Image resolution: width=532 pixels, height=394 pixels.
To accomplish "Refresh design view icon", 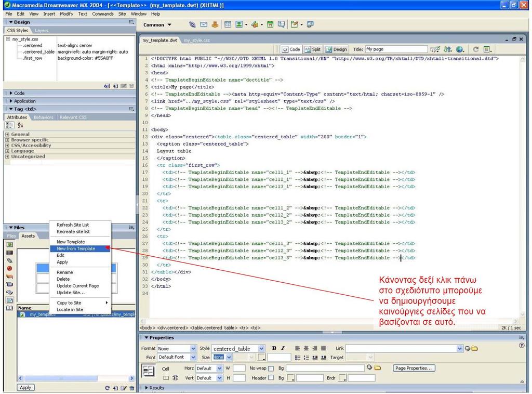I will [476, 49].
